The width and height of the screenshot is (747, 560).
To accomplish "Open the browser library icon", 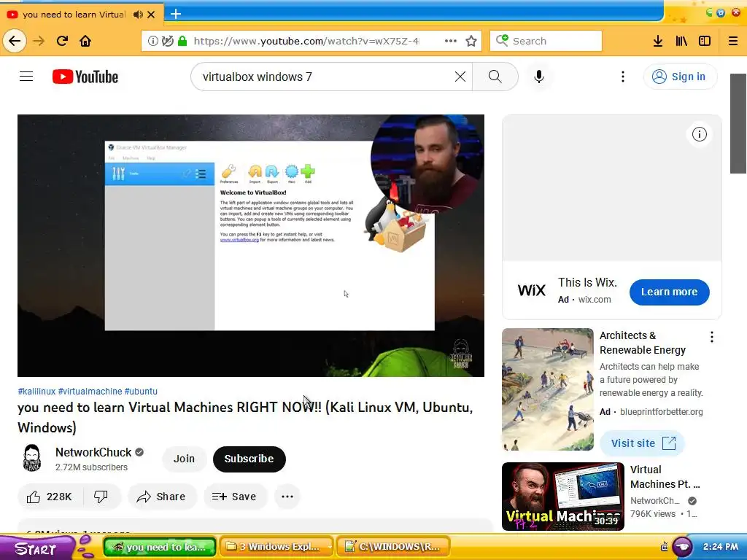I will [x=681, y=41].
